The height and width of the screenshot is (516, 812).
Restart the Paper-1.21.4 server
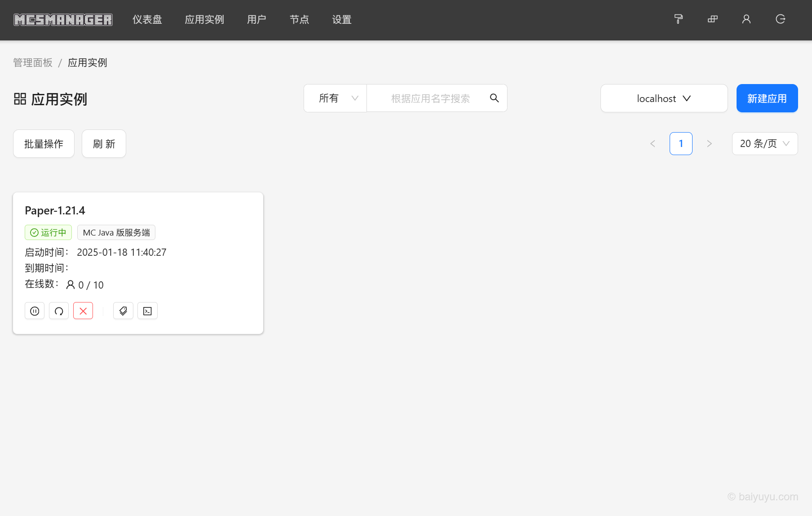pos(59,311)
